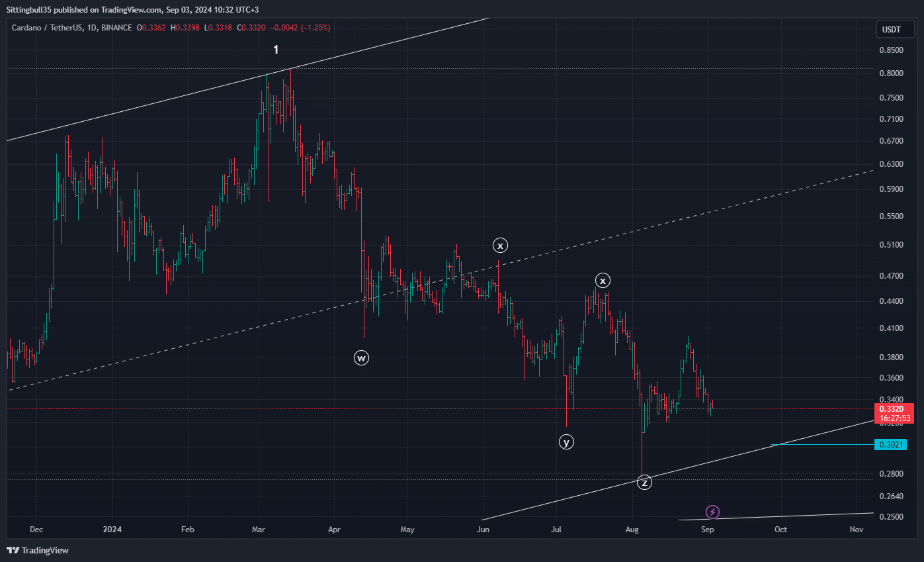Click the purple lightning bolt event icon
This screenshot has height=562, width=924.
tap(712, 512)
